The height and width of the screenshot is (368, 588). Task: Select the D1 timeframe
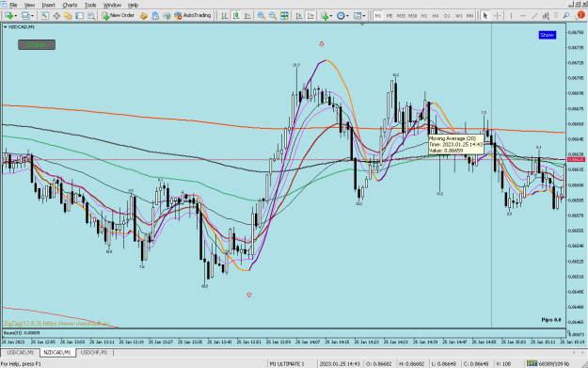[447, 16]
